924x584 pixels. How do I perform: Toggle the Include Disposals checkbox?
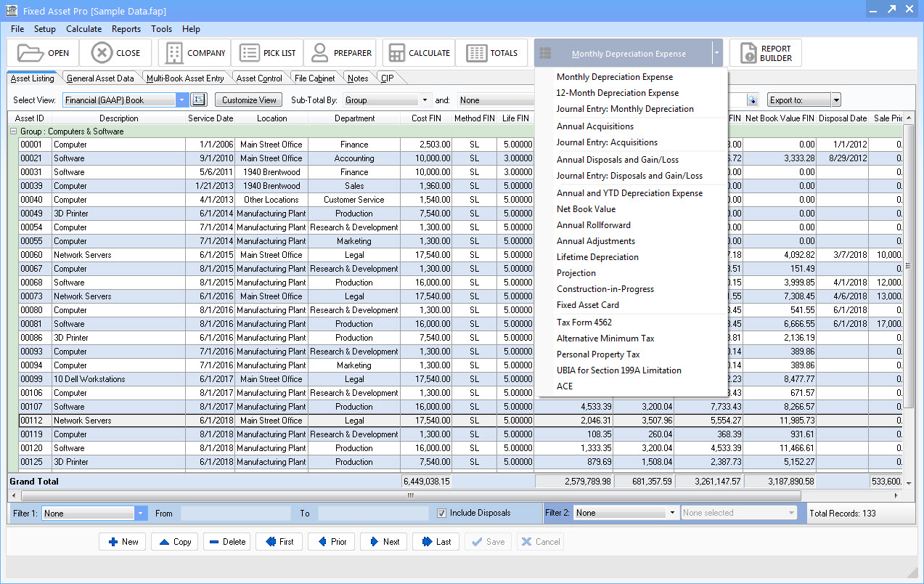pos(441,513)
